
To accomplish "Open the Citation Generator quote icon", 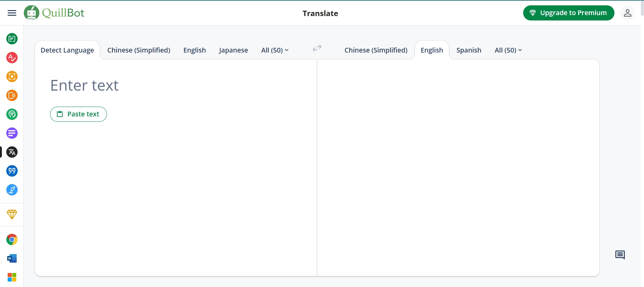I will click(x=12, y=171).
